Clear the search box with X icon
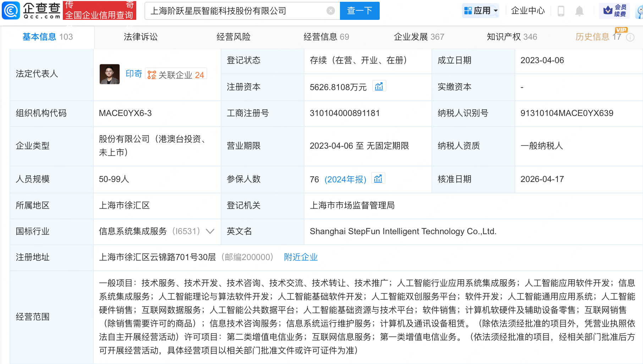 (330, 11)
